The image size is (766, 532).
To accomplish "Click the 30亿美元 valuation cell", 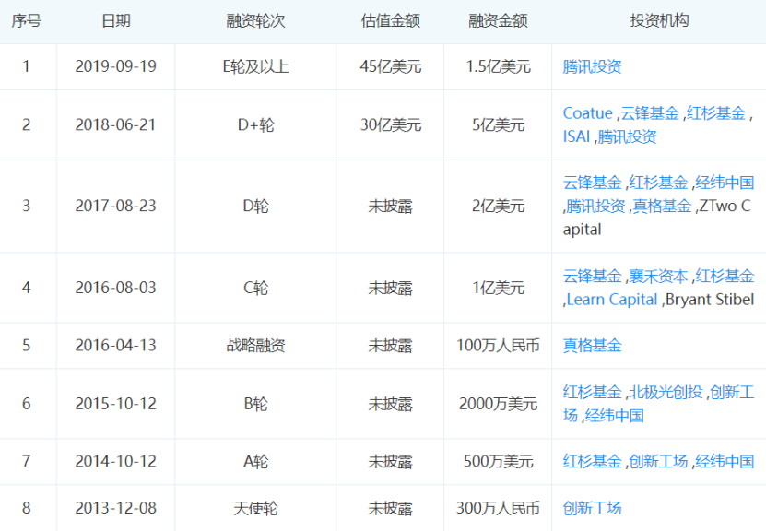I will point(390,125).
